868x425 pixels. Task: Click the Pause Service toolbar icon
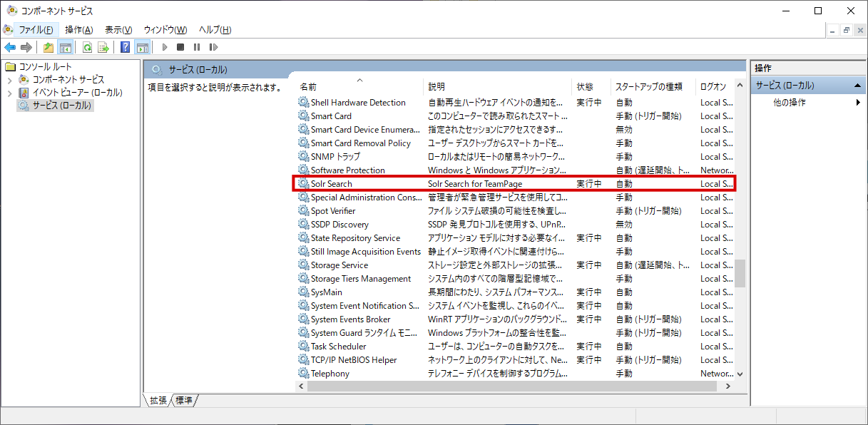(197, 48)
